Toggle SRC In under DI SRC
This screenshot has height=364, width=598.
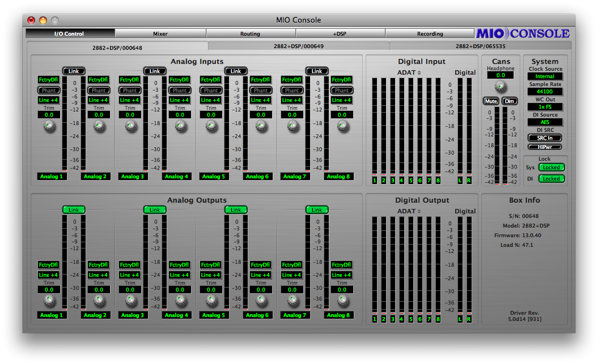[545, 138]
